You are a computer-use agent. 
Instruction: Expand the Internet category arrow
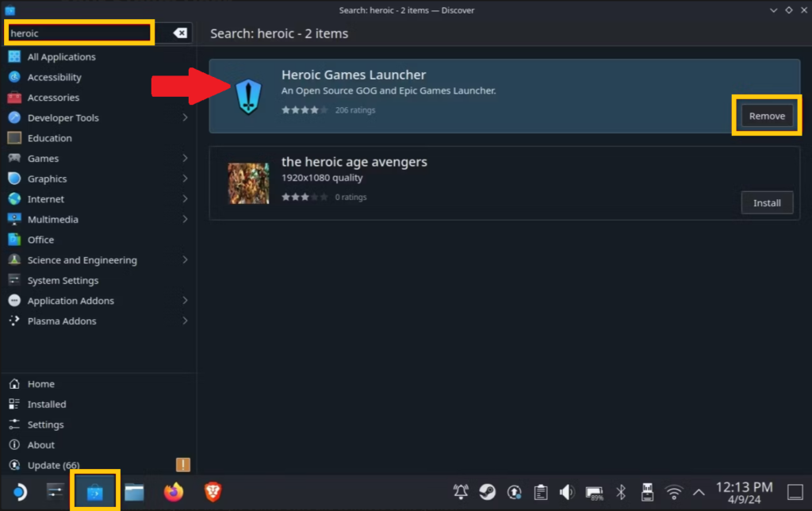(185, 199)
